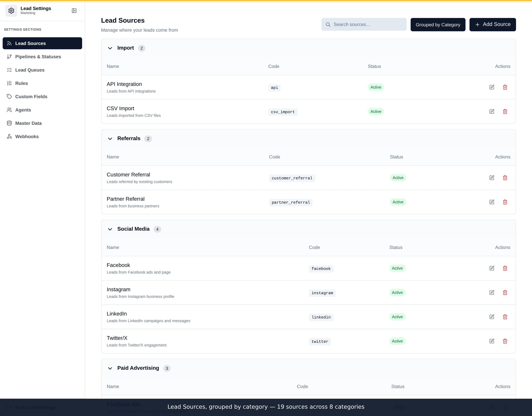
Task: Click the Lead Settings gear icon
Action: click(11, 11)
